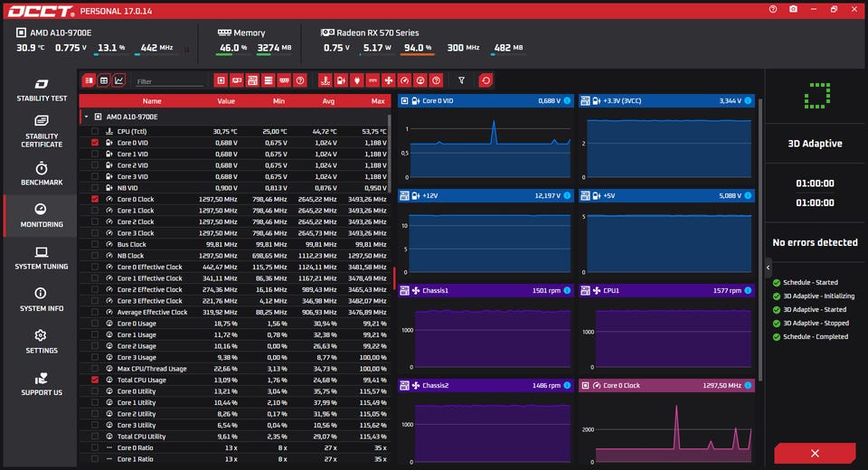Click into the sensor Filter text field
Viewport: 868px width, 470px height.
click(x=170, y=81)
